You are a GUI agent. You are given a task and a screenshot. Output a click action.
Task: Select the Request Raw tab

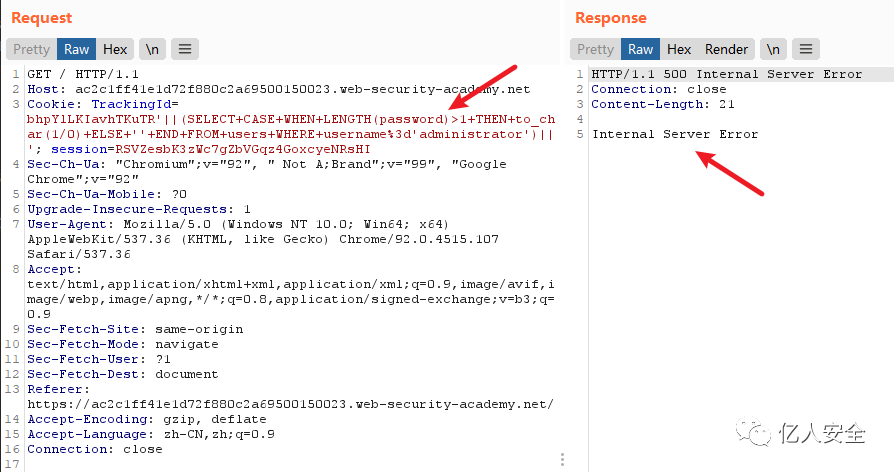76,50
